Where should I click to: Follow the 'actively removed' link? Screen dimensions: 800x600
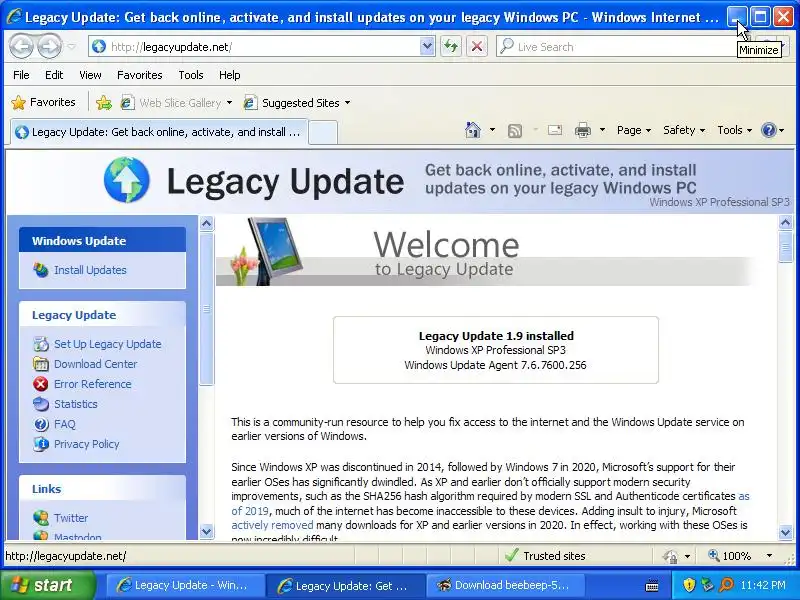pos(272,525)
